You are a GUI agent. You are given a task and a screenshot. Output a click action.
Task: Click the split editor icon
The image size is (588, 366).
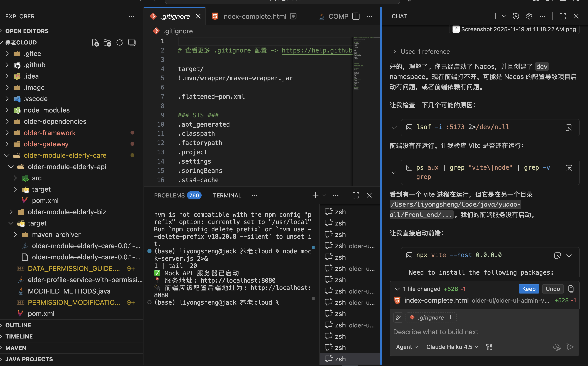[x=356, y=16]
